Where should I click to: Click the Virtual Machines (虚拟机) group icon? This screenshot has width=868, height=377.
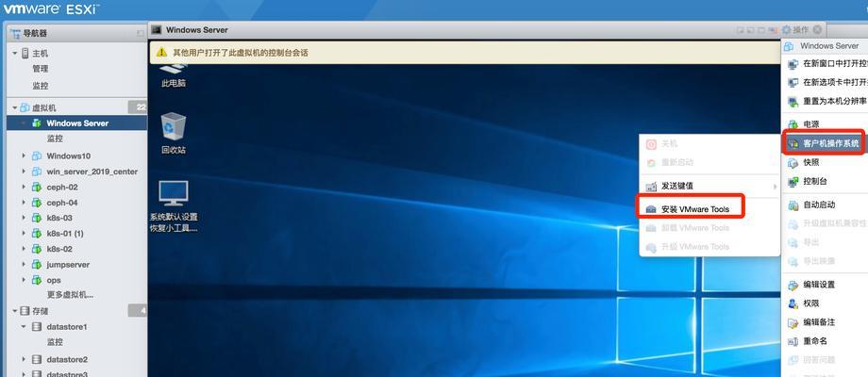pyautogui.click(x=25, y=107)
